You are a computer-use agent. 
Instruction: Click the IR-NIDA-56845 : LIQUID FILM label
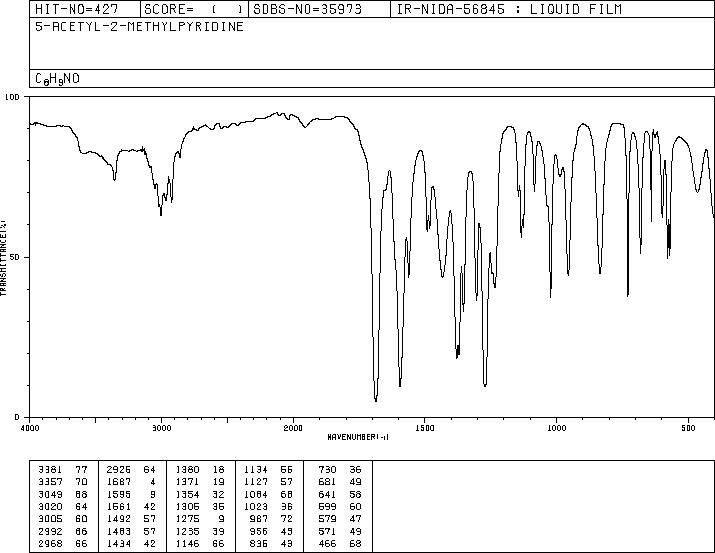(509, 9)
